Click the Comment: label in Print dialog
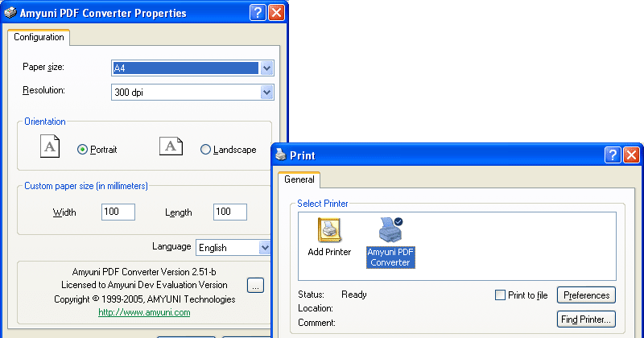This screenshot has width=644, height=338. pyautogui.click(x=316, y=323)
